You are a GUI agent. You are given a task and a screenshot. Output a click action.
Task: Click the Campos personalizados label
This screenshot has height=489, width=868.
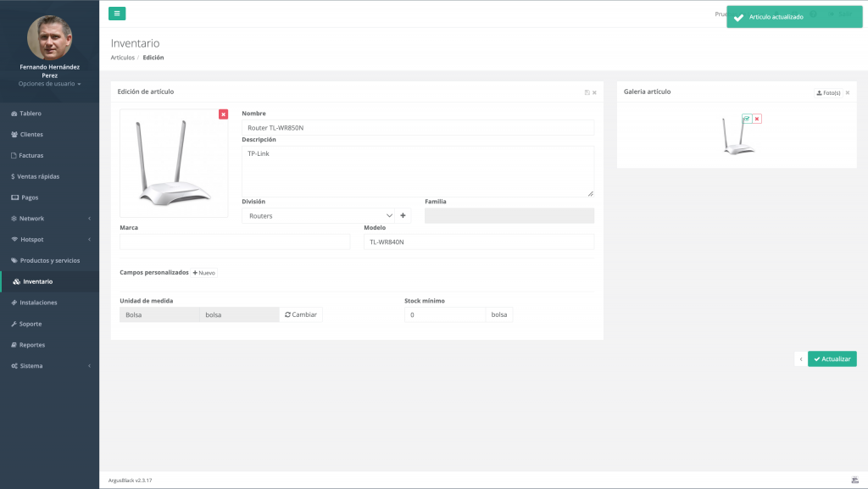(x=154, y=273)
